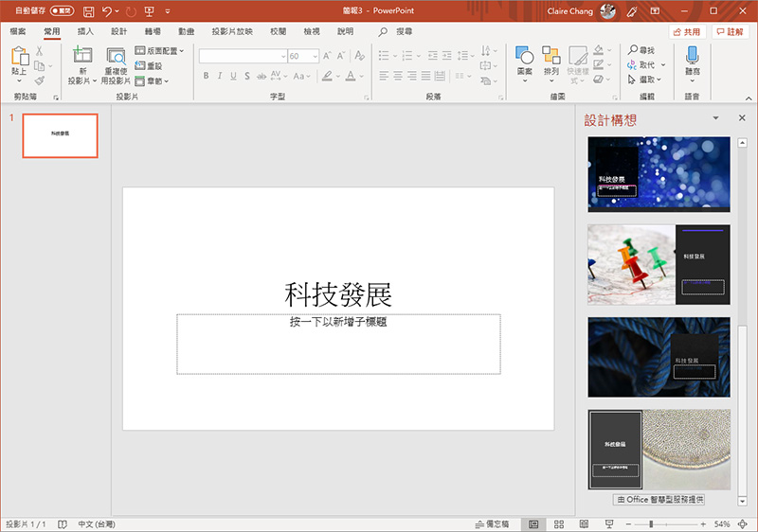Viewport: 758px width, 532px height.
Task: Zoom out with minus button
Action: coord(628,524)
